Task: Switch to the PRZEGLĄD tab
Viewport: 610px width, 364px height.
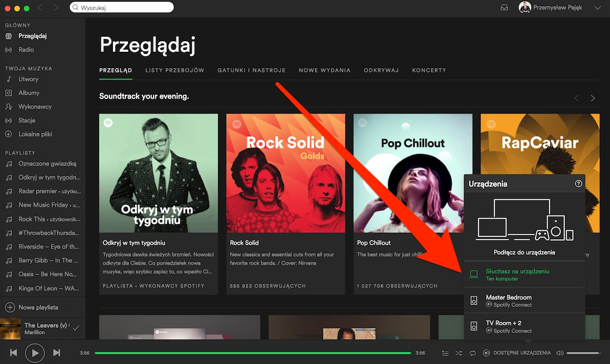Action: (x=115, y=70)
